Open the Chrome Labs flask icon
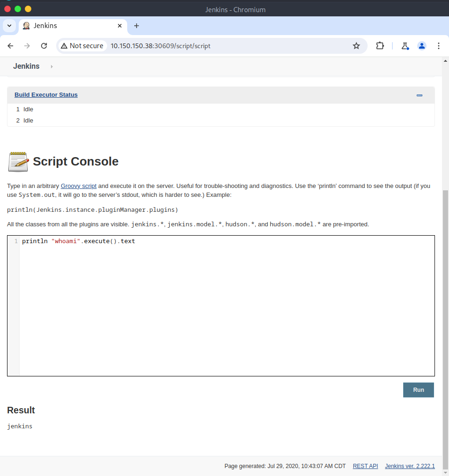449x476 pixels. point(405,46)
